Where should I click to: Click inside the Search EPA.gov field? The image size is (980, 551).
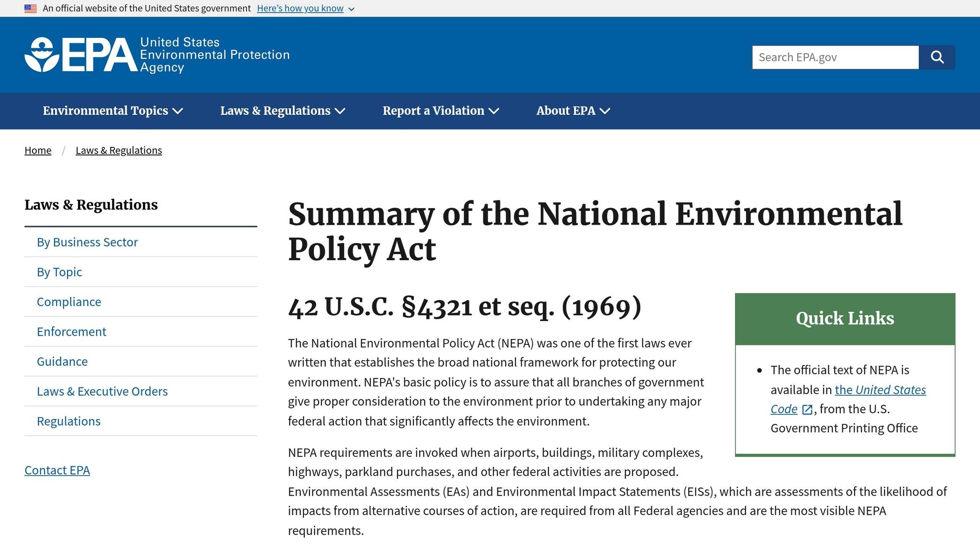click(x=835, y=57)
